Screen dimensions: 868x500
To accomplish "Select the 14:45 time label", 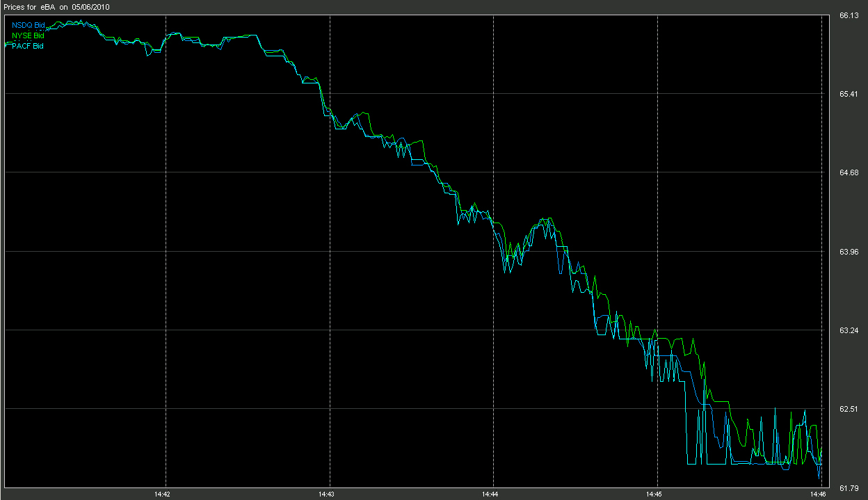I will [654, 494].
